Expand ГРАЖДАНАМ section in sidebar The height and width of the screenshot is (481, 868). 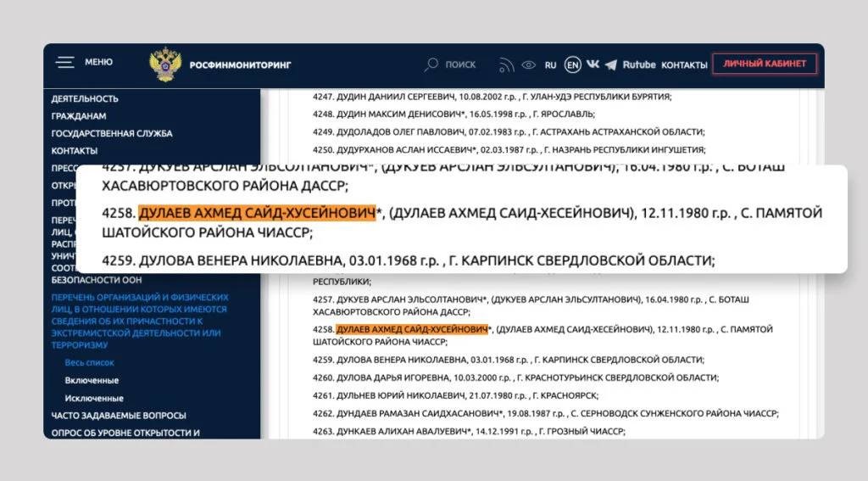click(x=79, y=116)
